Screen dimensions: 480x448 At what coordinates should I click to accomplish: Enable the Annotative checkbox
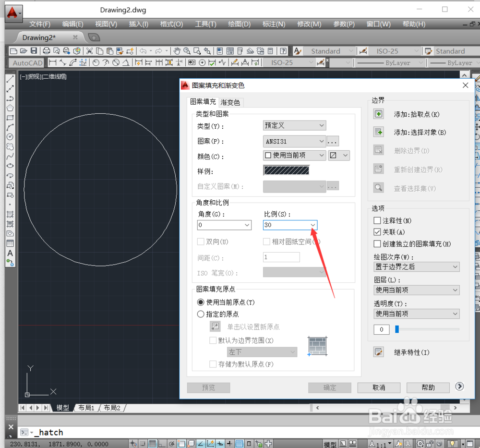tap(377, 220)
